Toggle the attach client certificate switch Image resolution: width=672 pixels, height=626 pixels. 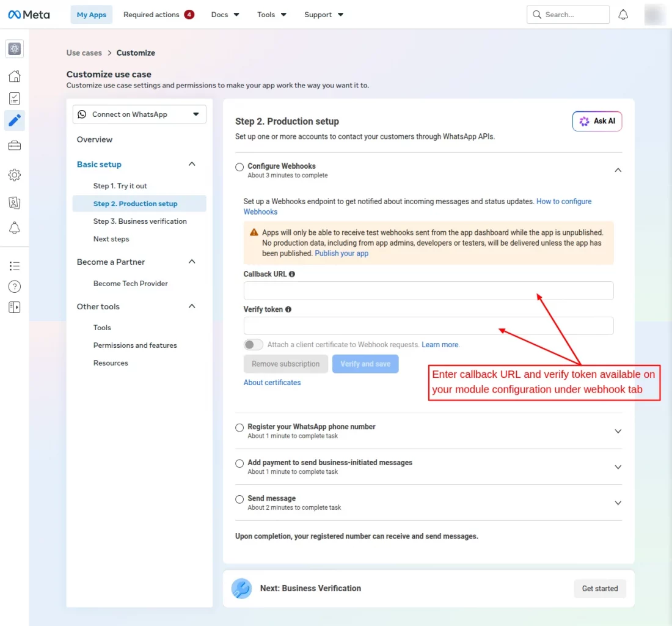(254, 344)
